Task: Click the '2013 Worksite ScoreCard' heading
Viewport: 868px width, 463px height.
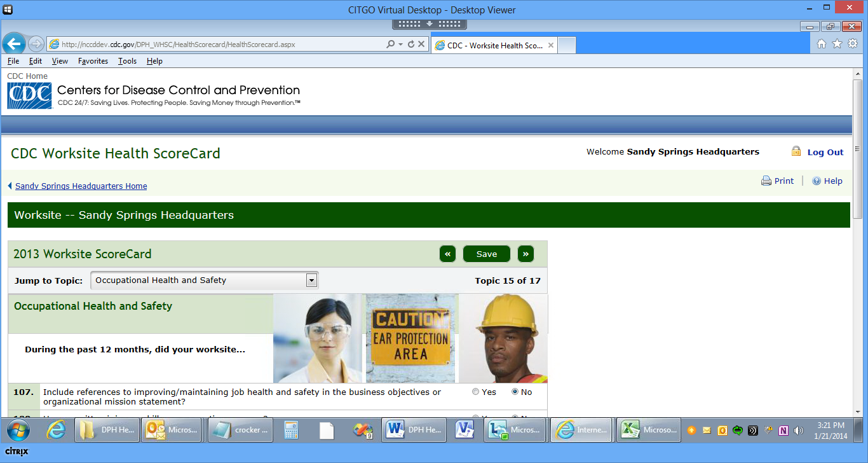Action: (x=83, y=254)
